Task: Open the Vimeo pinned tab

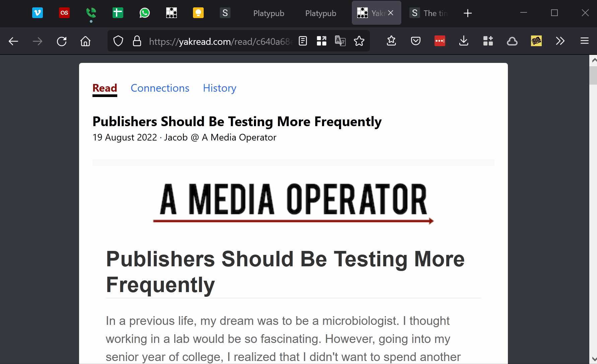Action: point(38,13)
